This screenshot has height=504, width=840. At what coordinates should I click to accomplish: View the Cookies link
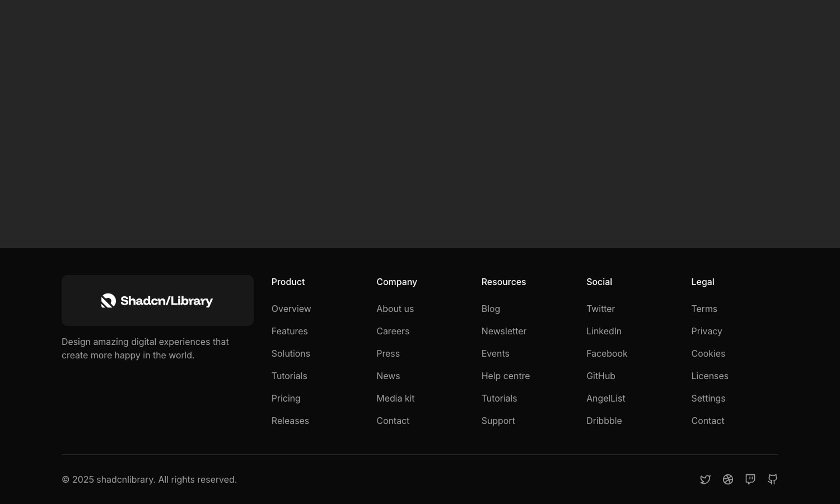[708, 353]
